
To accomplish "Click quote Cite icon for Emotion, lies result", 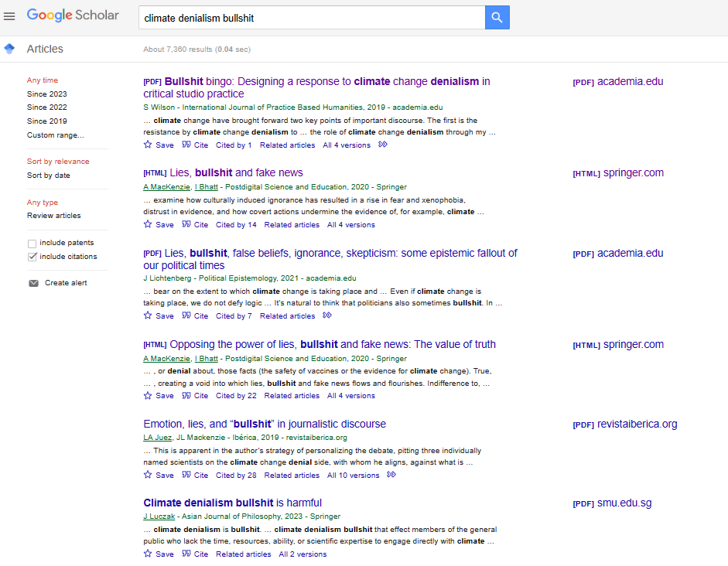I will coord(186,475).
